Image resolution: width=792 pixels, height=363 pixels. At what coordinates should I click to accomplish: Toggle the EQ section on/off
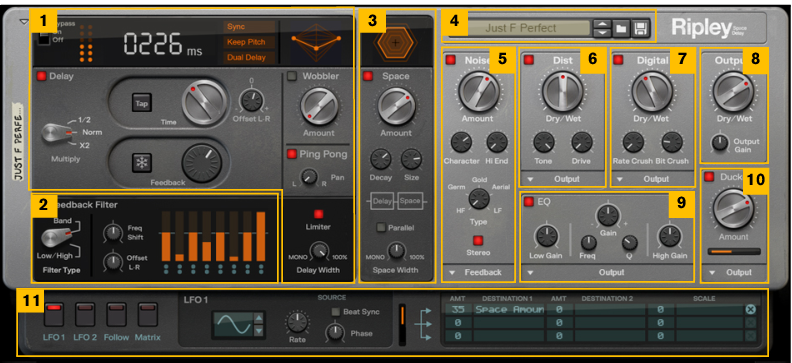[x=529, y=202]
